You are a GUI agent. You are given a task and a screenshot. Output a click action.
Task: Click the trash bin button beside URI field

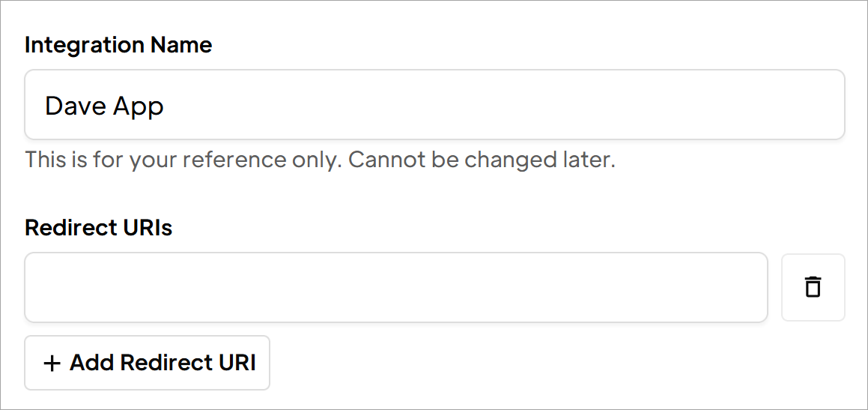(813, 287)
